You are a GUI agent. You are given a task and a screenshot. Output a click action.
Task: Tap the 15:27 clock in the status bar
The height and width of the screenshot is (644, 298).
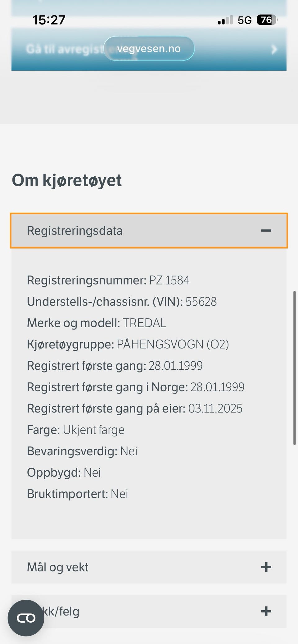click(49, 20)
